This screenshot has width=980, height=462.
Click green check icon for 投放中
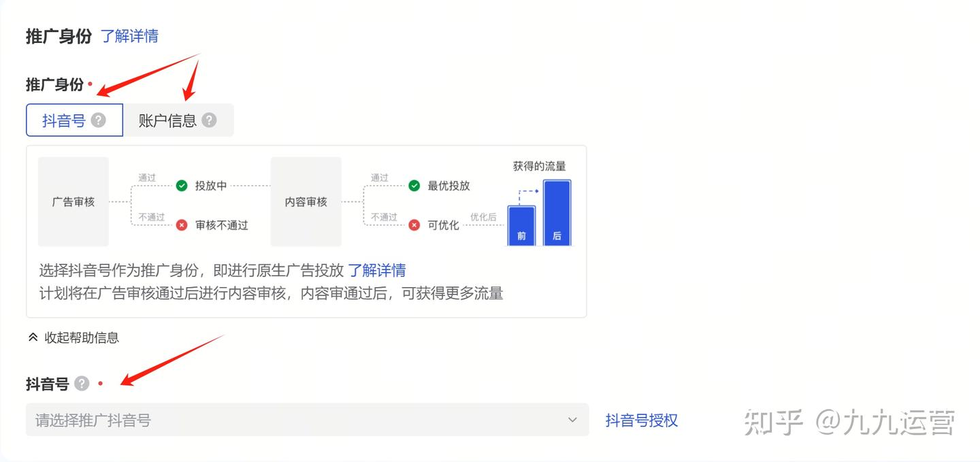[182, 185]
